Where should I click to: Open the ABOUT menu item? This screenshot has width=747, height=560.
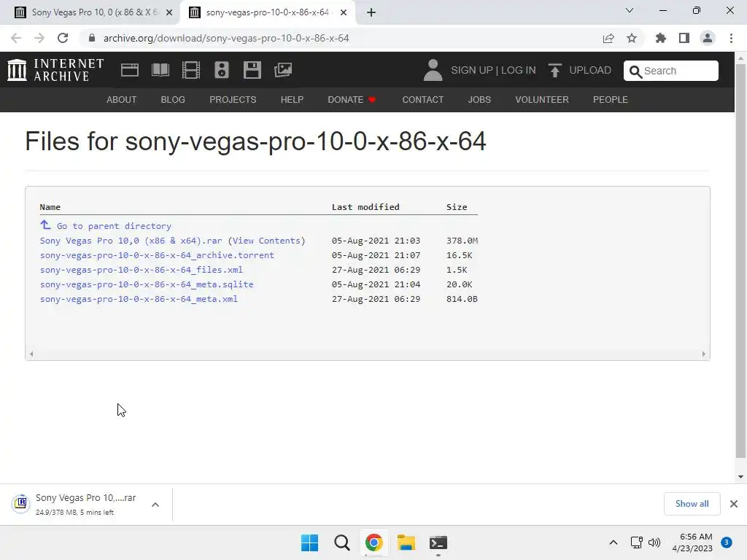[122, 99]
